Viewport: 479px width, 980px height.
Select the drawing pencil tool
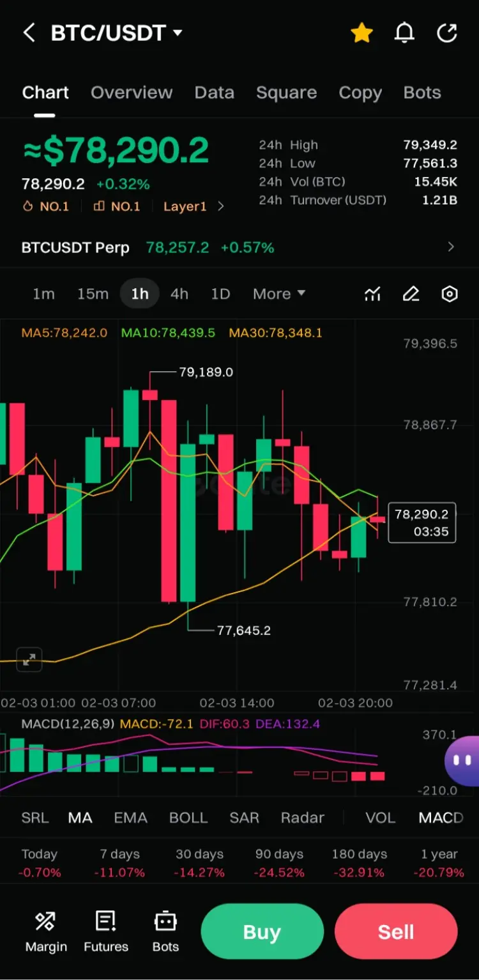pos(411,294)
